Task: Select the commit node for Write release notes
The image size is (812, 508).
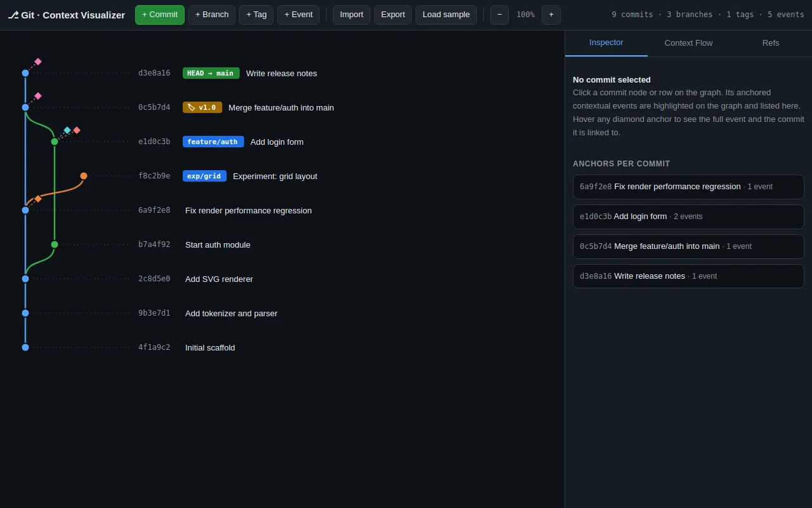Action: [x=25, y=73]
